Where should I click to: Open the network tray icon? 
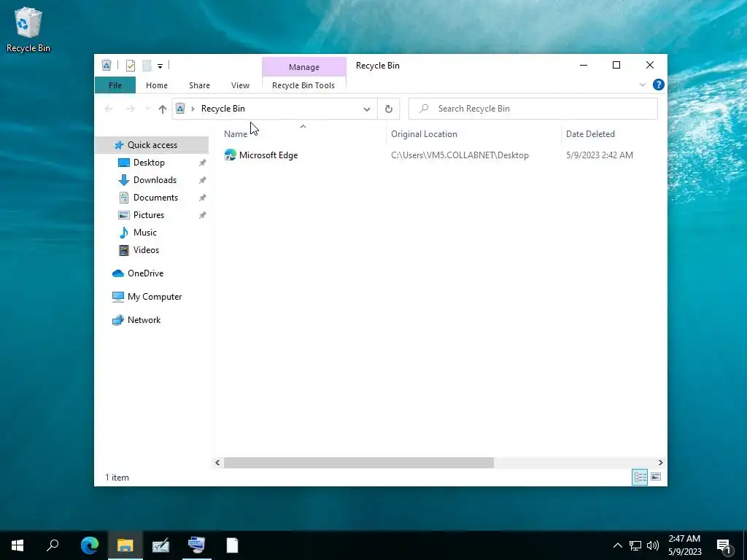pos(635,545)
